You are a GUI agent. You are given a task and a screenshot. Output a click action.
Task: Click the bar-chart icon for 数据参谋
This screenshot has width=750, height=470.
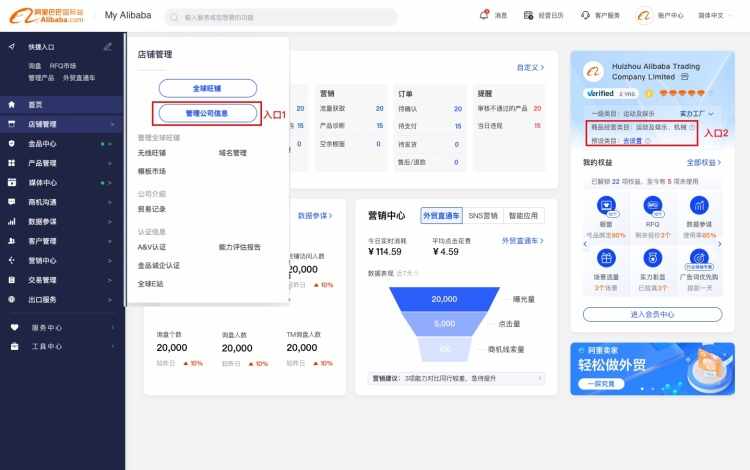(12, 221)
